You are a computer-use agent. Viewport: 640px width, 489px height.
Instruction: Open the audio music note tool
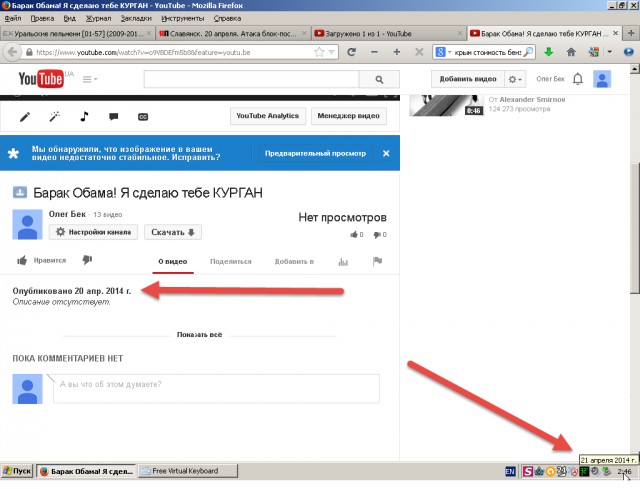[x=84, y=116]
